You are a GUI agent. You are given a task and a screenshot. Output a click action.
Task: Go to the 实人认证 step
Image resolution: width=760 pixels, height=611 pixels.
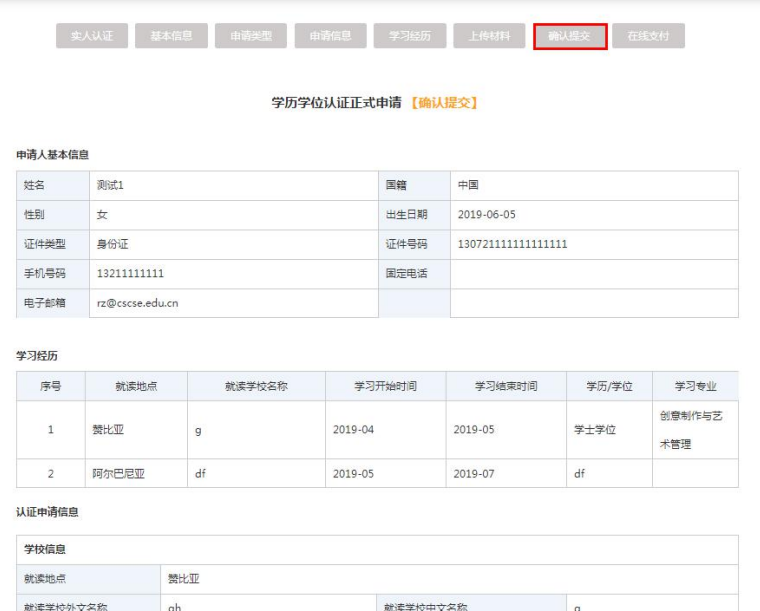point(91,37)
